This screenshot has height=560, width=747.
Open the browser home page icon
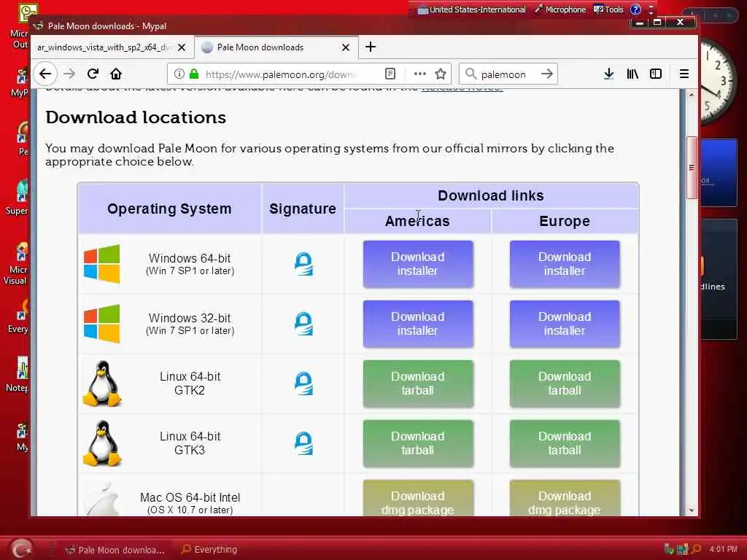coord(116,74)
